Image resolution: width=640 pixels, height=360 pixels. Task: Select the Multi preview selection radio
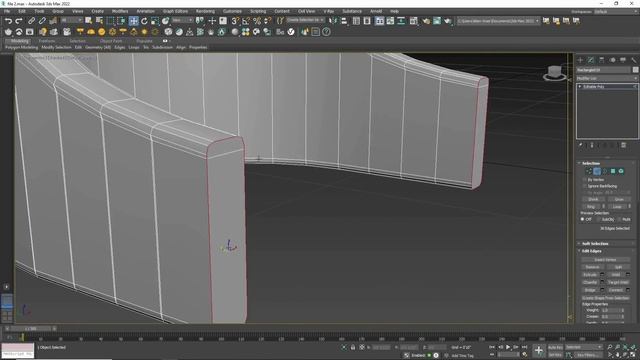click(619, 220)
